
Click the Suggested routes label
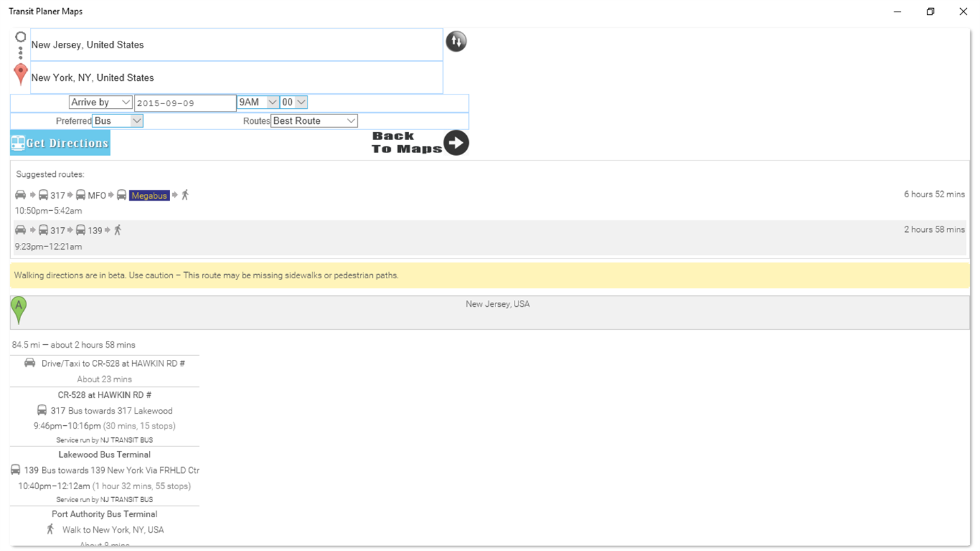point(50,175)
